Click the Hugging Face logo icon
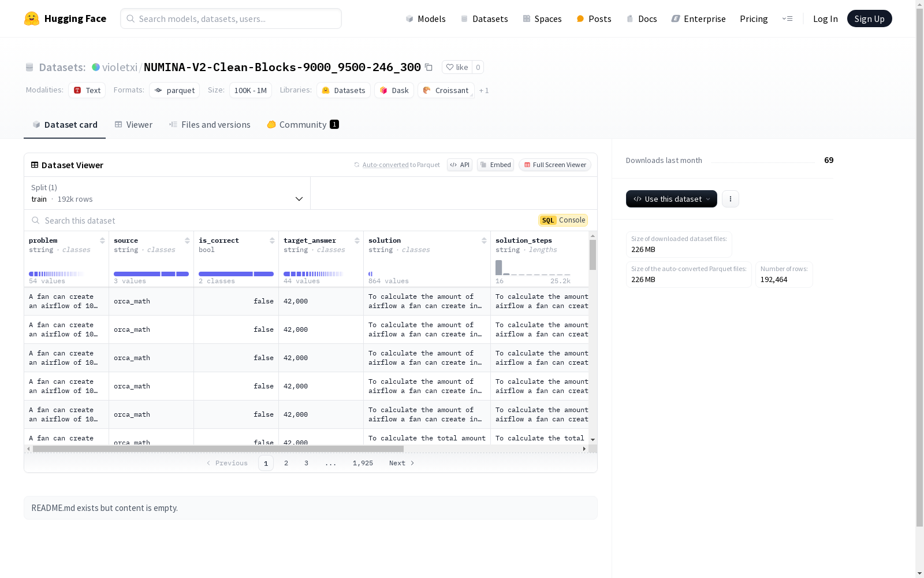Viewport: 924px width, 578px height. [32, 18]
